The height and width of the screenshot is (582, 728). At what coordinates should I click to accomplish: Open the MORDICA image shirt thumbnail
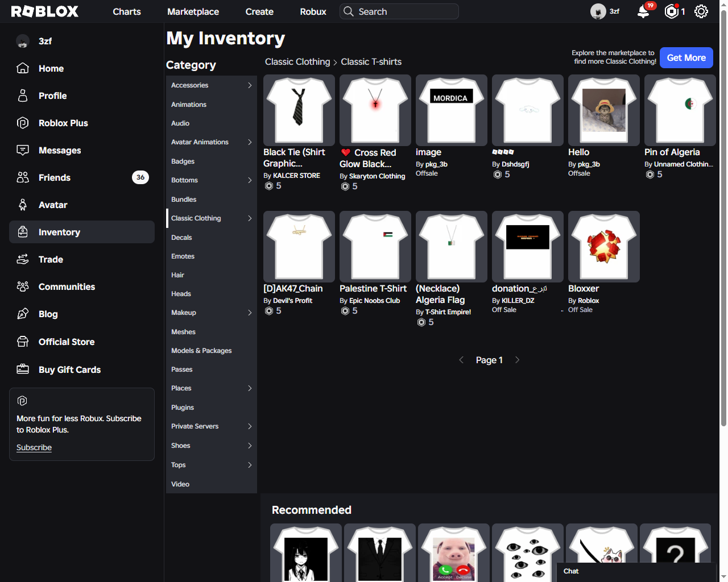pyautogui.click(x=452, y=110)
